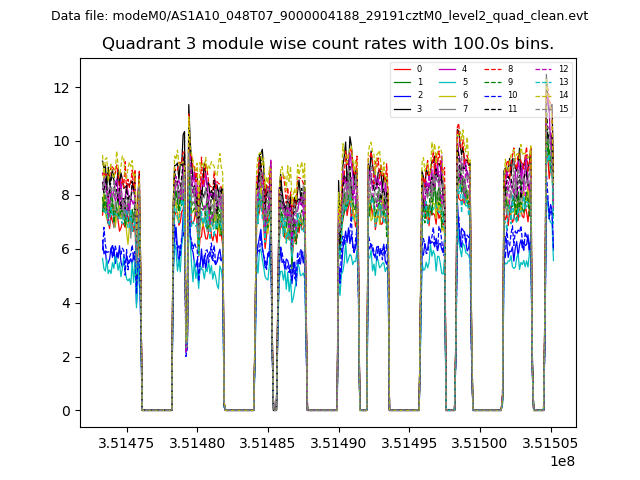Click the y-axis tick label 12
The height and width of the screenshot is (480, 640).
tap(62, 87)
